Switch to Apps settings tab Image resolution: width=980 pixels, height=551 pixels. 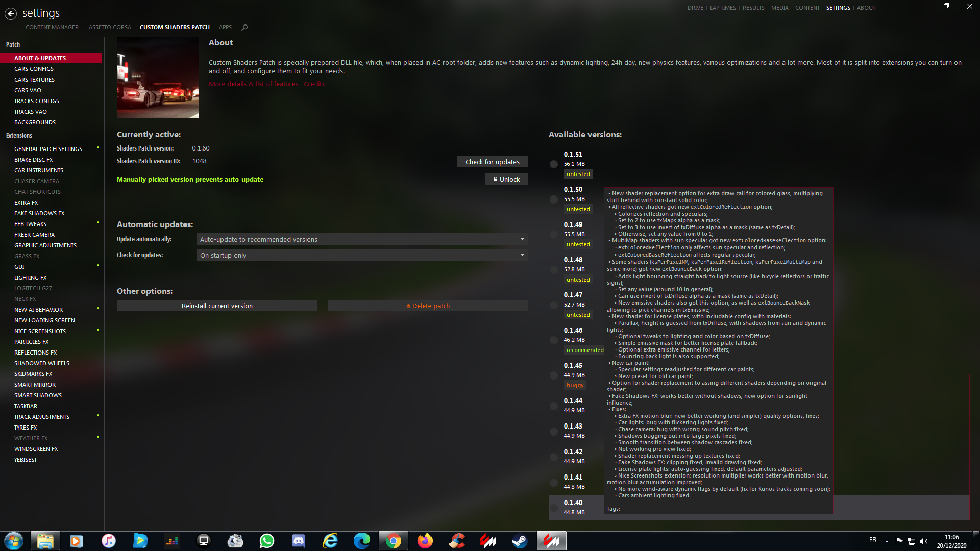click(225, 27)
